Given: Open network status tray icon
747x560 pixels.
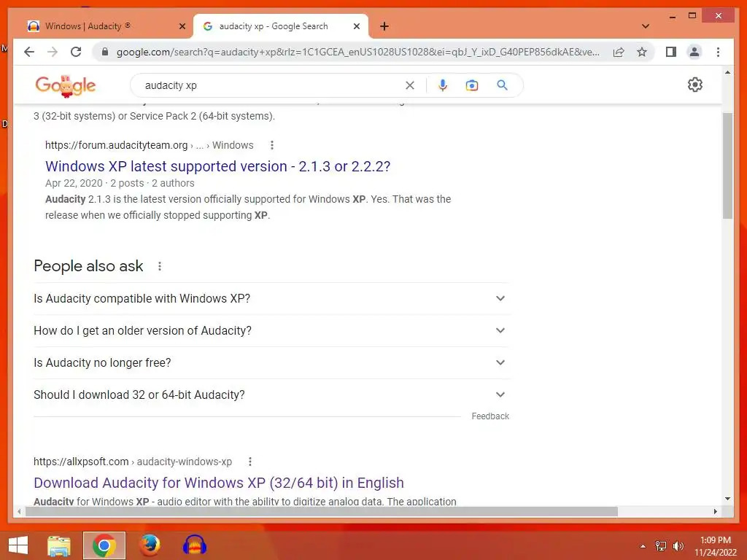Looking at the screenshot, I should 661,546.
